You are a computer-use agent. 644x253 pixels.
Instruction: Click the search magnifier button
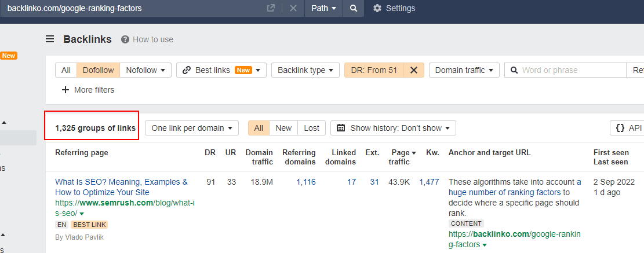click(353, 8)
